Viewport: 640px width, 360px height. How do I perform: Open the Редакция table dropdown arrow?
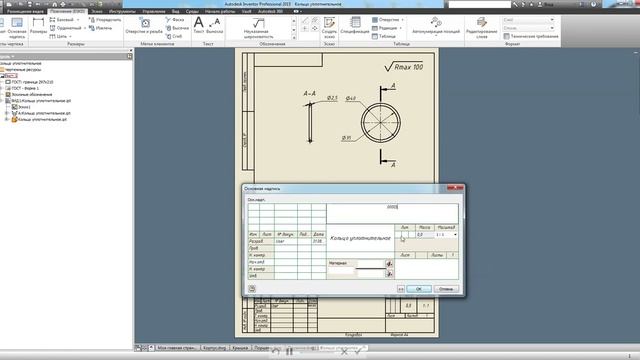[400, 28]
